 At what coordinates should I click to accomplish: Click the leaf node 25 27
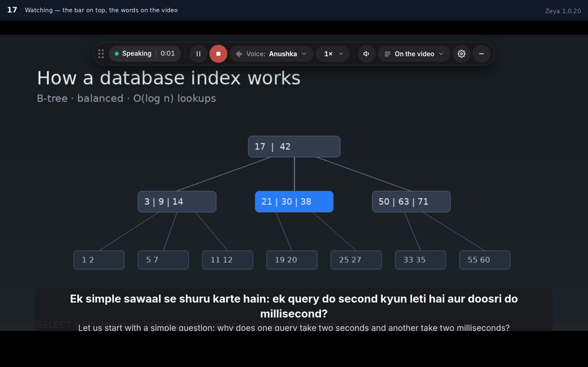coord(356,260)
